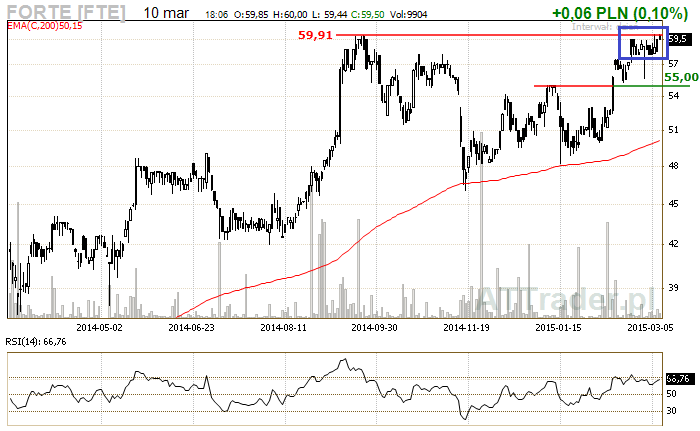This screenshot has height=431, width=700.
Task: Click the current price tag 59,5
Action: [679, 39]
